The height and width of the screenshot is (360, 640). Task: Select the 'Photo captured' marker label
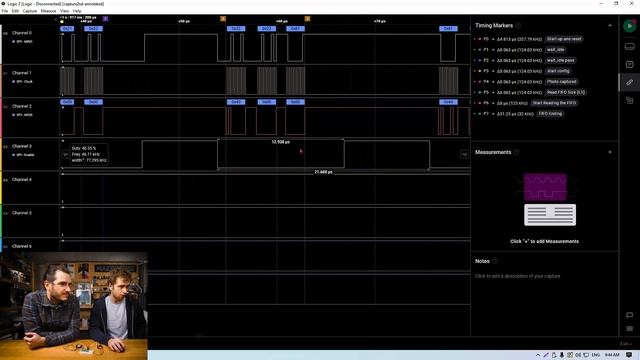click(562, 82)
